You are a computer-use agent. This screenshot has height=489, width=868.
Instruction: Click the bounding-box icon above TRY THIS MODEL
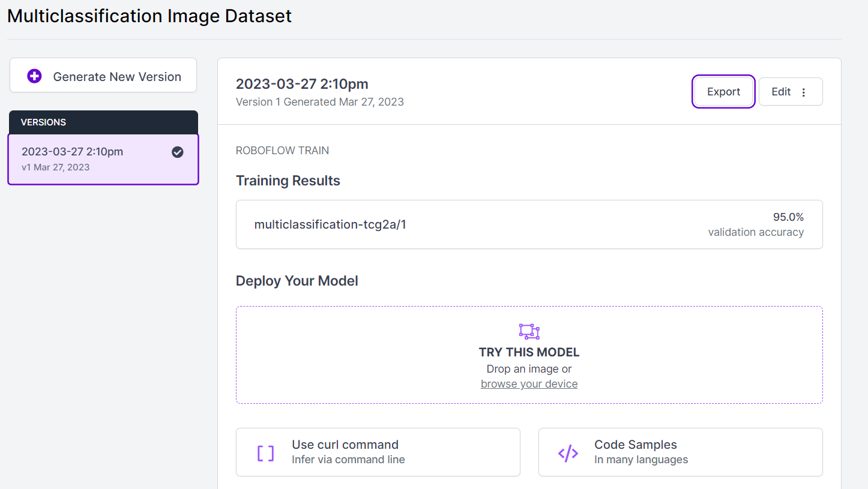click(529, 331)
